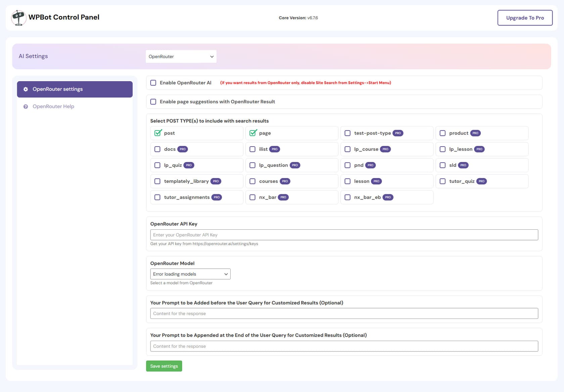
Task: Click the Save settings button
Action: pos(164,366)
